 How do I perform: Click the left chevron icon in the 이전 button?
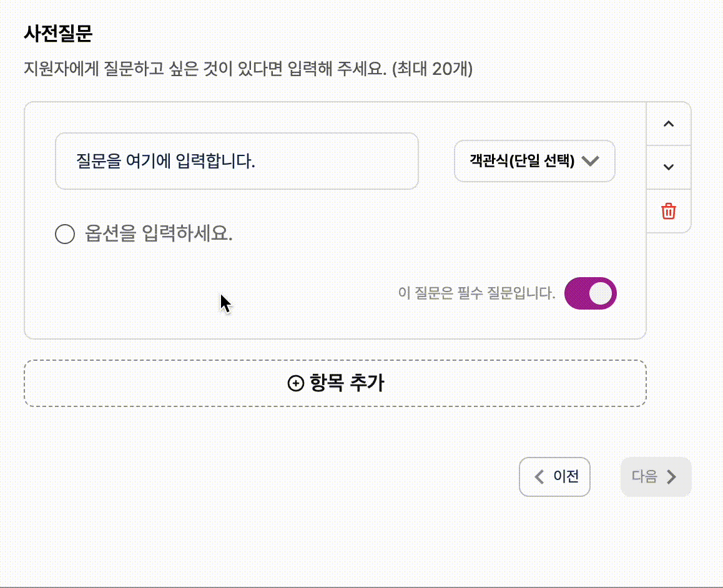click(x=539, y=476)
